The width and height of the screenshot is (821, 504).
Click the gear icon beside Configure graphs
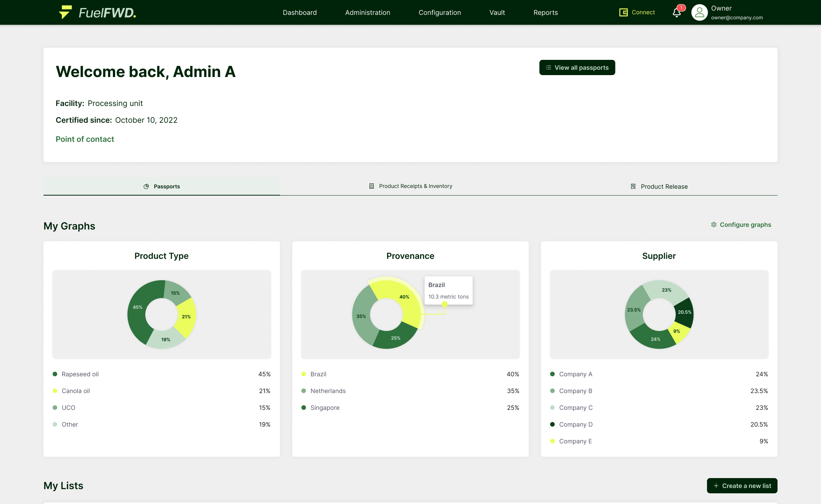713,225
